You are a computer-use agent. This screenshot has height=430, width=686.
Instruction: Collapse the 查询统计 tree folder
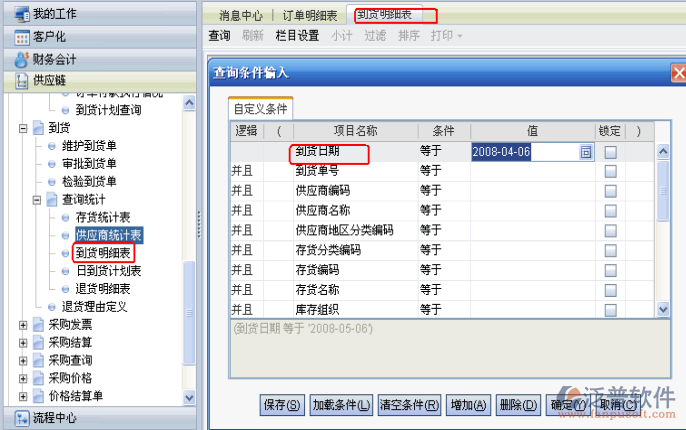pos(38,200)
